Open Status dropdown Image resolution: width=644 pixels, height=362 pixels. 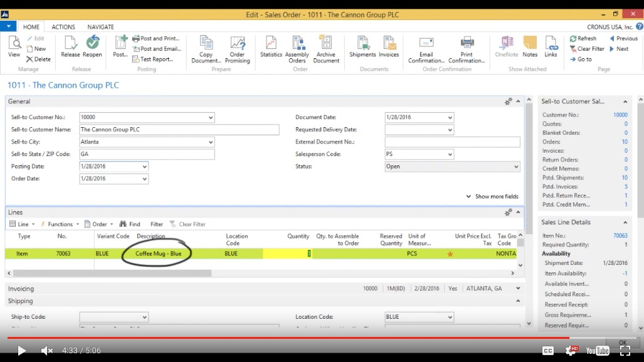pyautogui.click(x=516, y=167)
